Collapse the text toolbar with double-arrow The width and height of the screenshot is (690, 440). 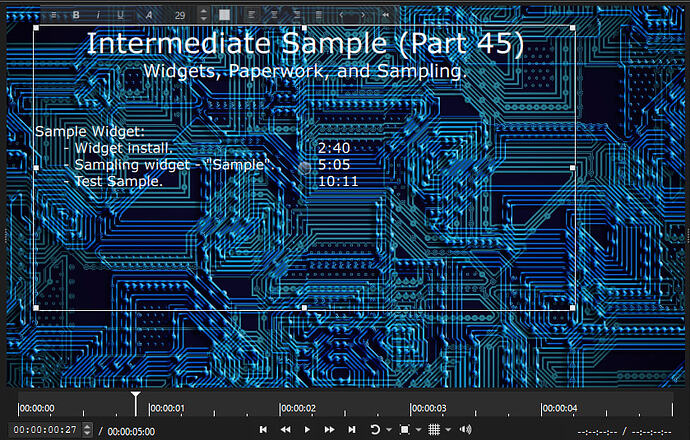coord(385,15)
